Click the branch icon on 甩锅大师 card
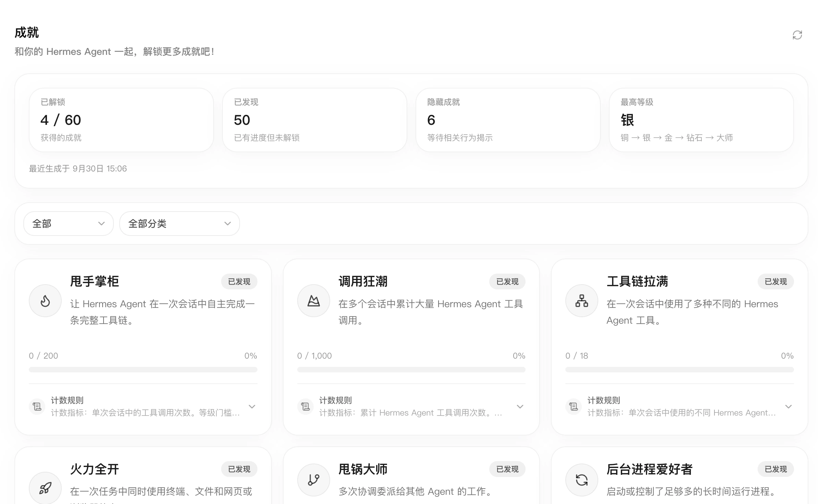Screen dimensions: 818x504 tap(313, 480)
